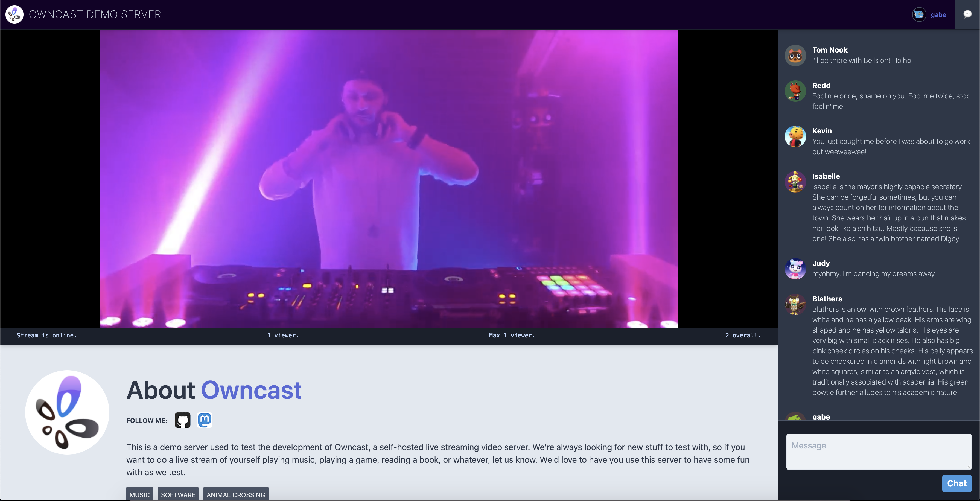Click gabe's user avatar in header

pyautogui.click(x=919, y=14)
